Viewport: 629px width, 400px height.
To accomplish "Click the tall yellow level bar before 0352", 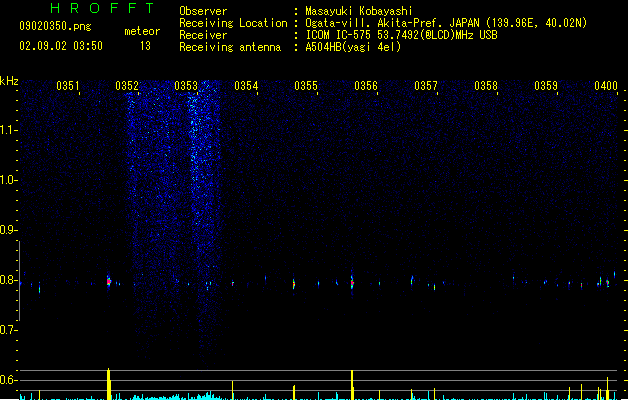I will click(x=109, y=384).
